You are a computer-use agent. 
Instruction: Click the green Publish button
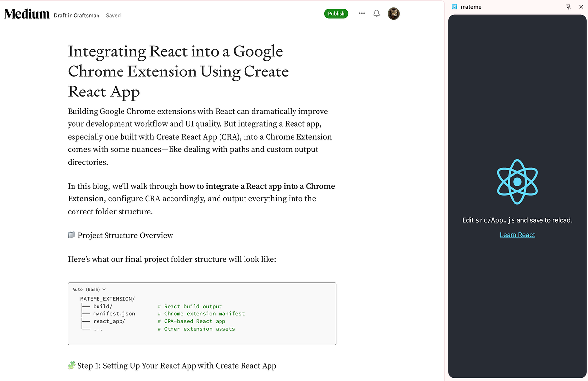(336, 13)
